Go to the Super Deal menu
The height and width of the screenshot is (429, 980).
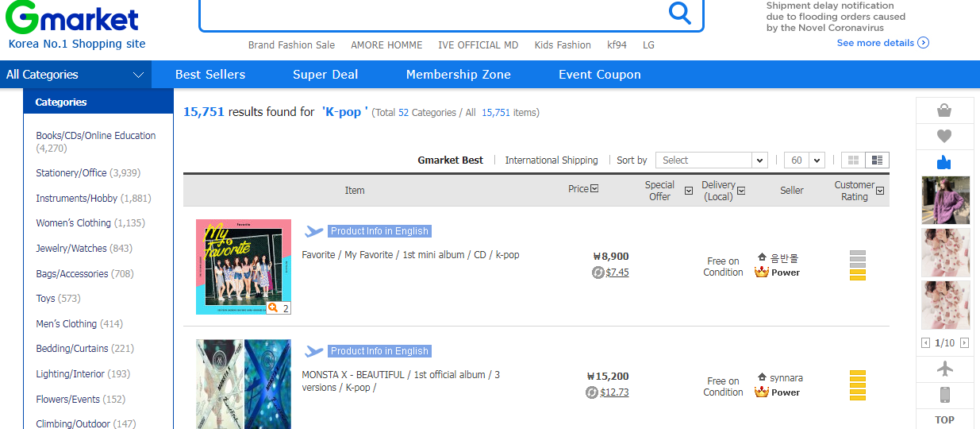325,75
